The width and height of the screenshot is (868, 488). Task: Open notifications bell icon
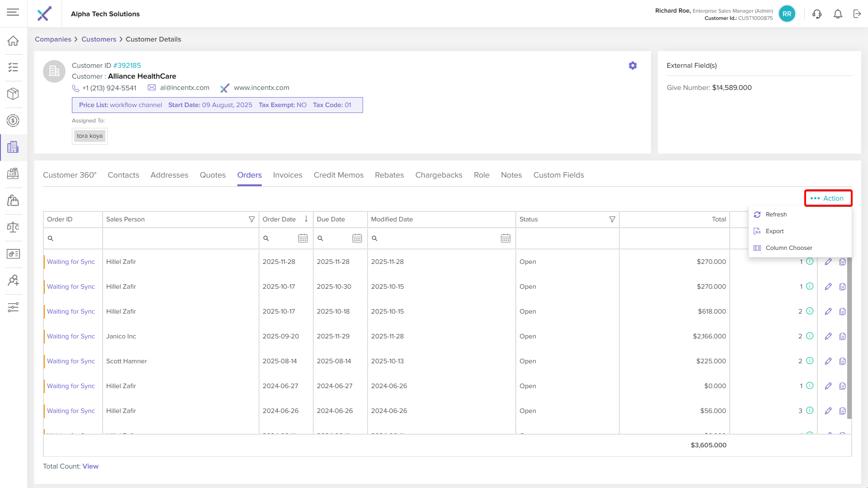click(838, 14)
